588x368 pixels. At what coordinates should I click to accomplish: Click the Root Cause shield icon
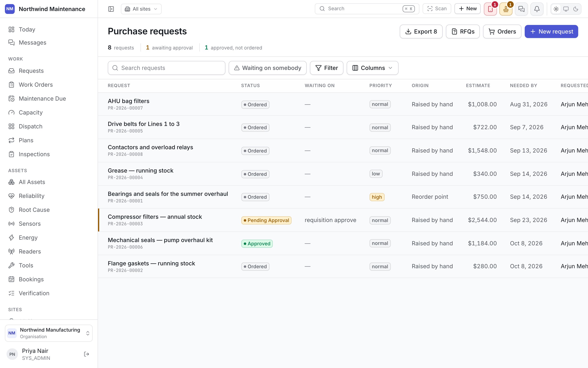[x=11, y=210]
